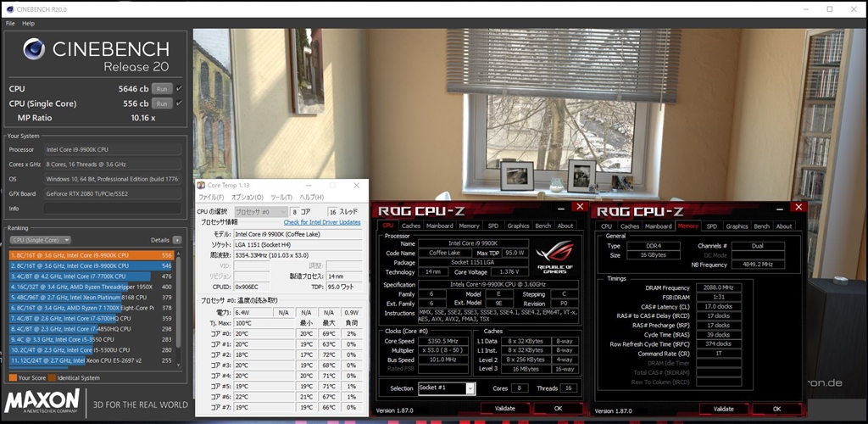This screenshot has width=868, height=424.
Task: Switch to Bench tab in right CPU-Z window
Action: 762,226
